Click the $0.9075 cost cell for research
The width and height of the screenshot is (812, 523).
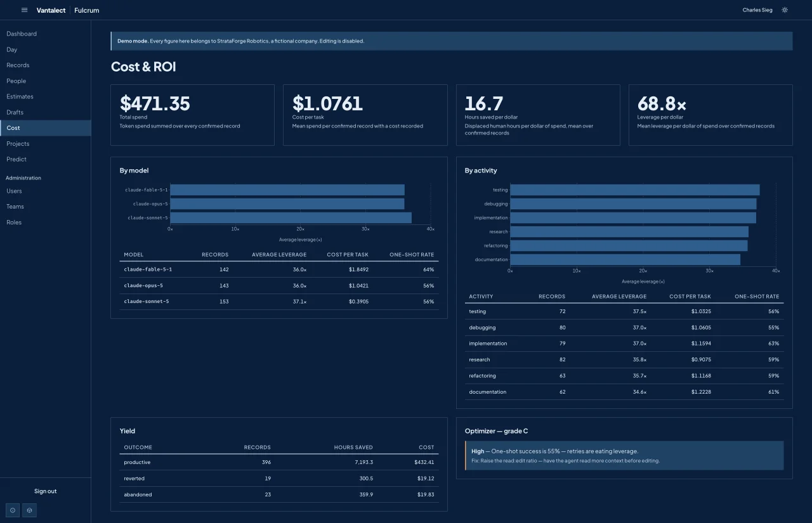coord(701,359)
